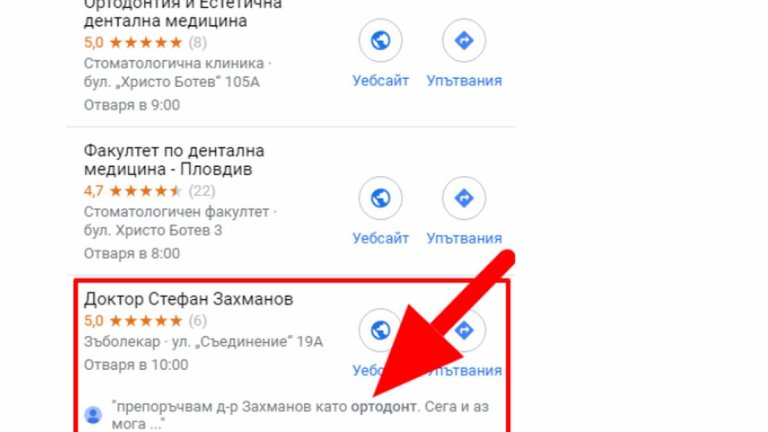Click directions icon for Факултет по дентална медицина
This screenshot has height=432, width=768.
[464, 198]
